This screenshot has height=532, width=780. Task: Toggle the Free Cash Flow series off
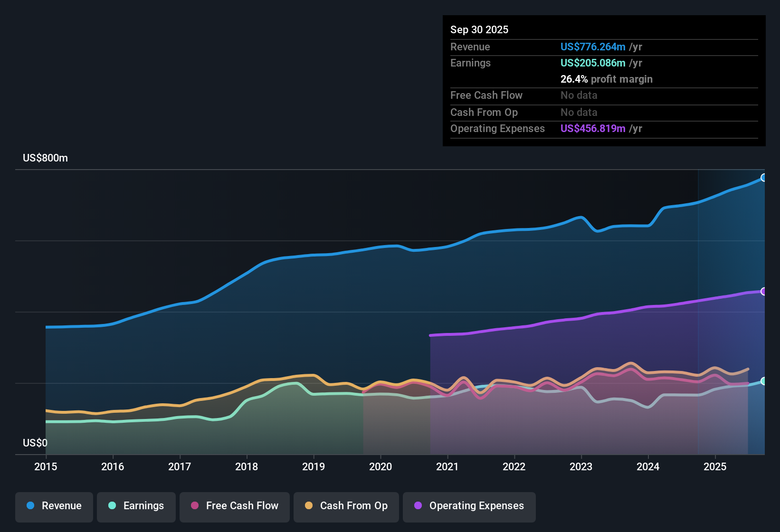coord(234,506)
